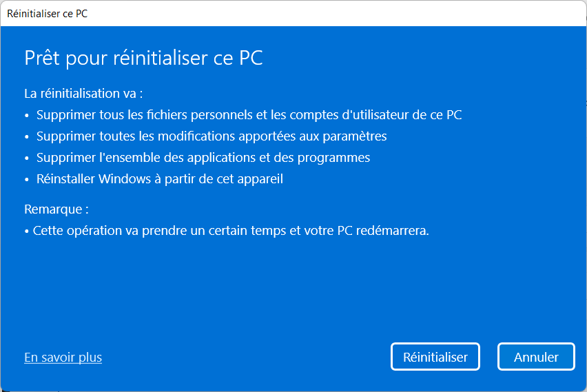Click the Réinstaller Windows à partir de cet appareil line
The width and height of the screenshot is (587, 392).
[160, 179]
